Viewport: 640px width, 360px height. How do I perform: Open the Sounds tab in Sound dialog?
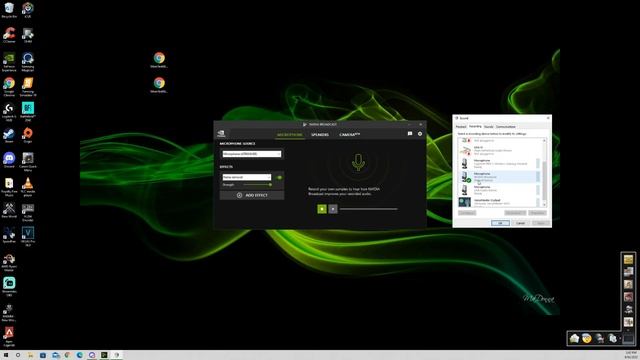(489, 127)
